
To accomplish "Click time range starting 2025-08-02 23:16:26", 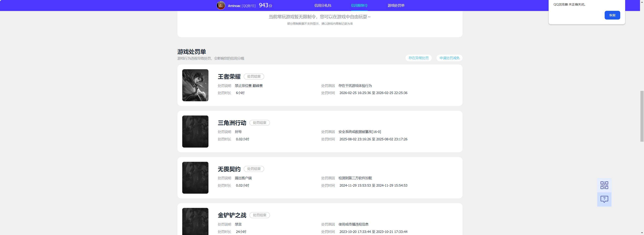I will (373, 139).
